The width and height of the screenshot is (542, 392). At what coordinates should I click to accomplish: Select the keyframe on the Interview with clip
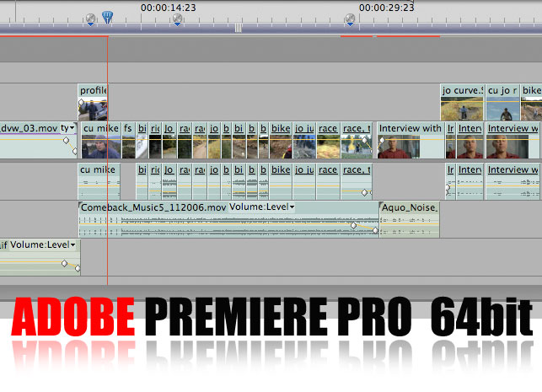click(x=382, y=140)
